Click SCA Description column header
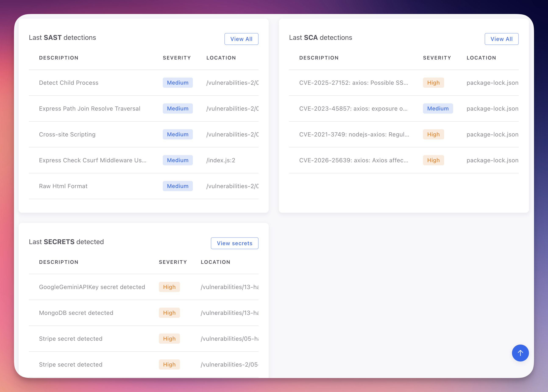The width and height of the screenshot is (548, 392). coord(319,58)
